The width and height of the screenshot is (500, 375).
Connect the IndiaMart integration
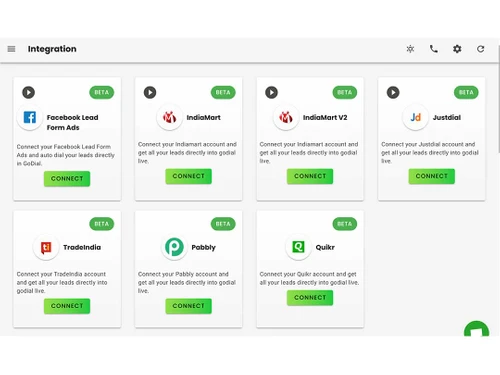(189, 176)
